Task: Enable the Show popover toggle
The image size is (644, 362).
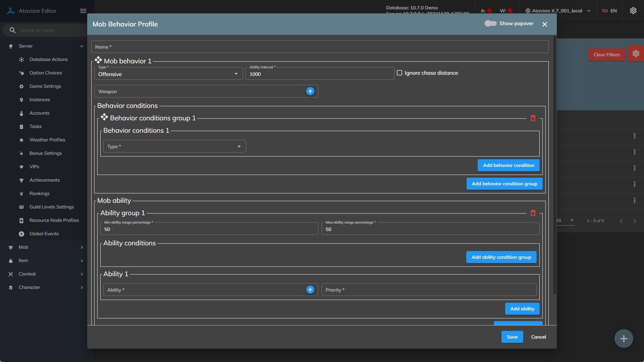Action: coord(490,23)
